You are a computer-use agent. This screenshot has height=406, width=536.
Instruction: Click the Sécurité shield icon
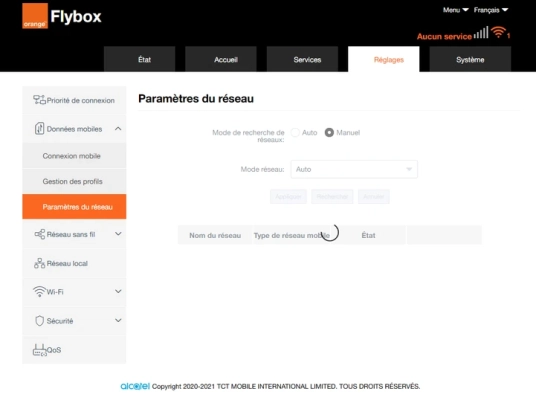[39, 321]
